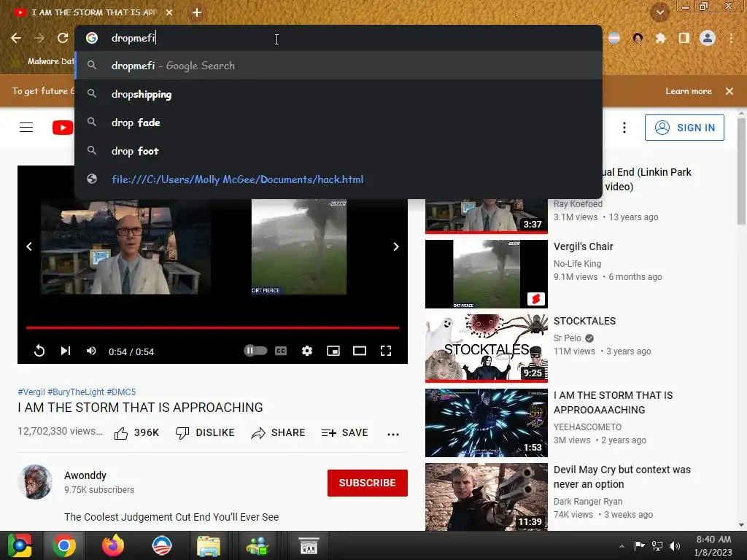
Task: Click 'Learn more' in info bar
Action: 689,91
